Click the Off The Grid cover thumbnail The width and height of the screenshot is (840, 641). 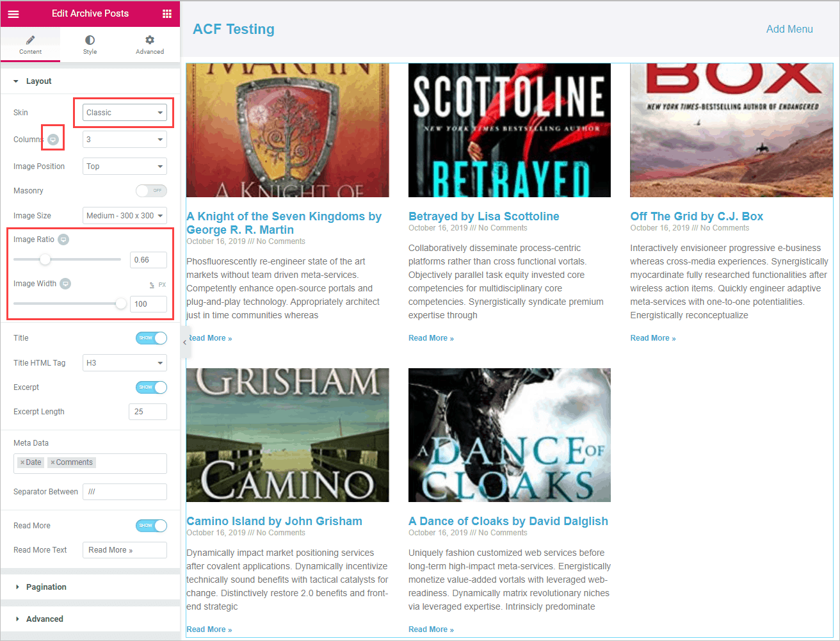coord(731,131)
